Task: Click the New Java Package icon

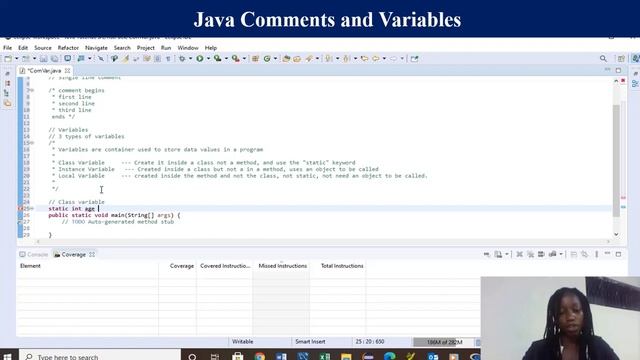Action: pos(256,59)
